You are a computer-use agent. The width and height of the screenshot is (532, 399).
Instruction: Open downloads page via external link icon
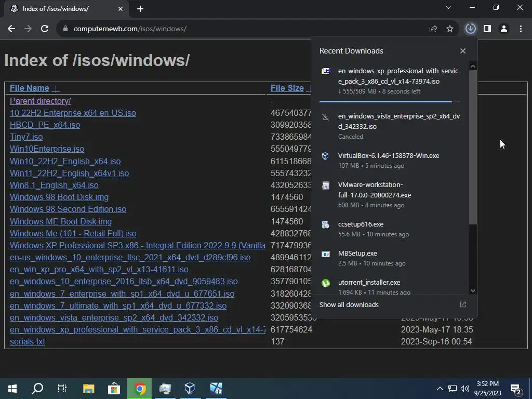[463, 304]
